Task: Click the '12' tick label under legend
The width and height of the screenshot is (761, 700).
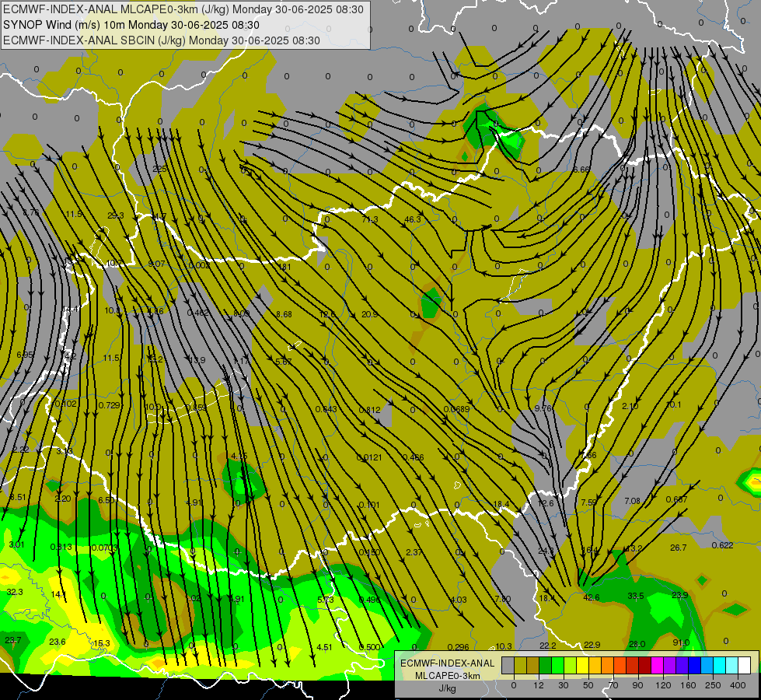Action: 538,685
